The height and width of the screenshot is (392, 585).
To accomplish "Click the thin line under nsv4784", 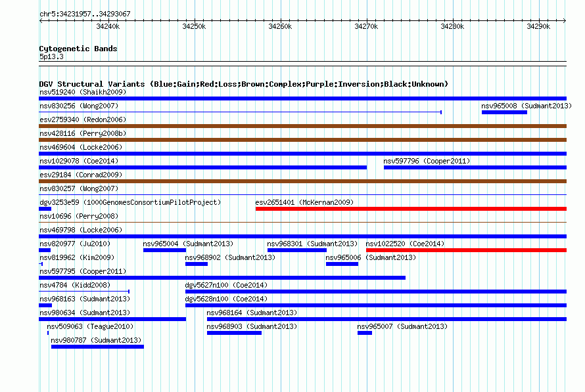I will tap(84, 292).
